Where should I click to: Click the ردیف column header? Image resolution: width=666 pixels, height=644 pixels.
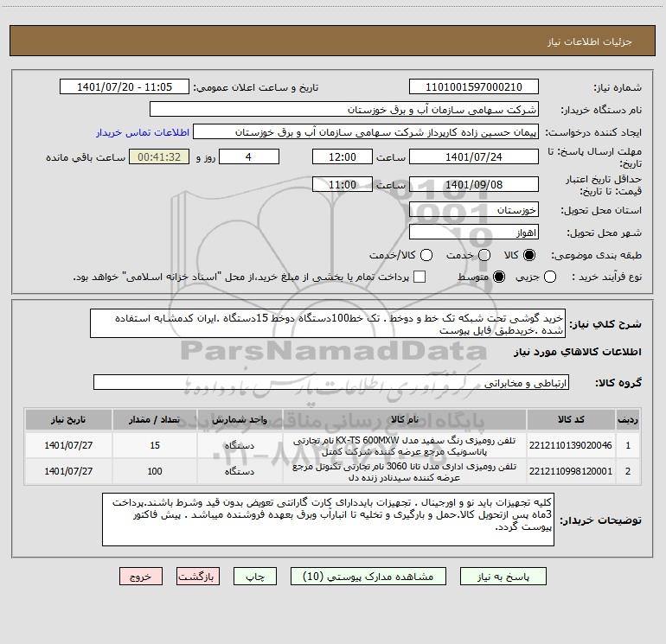click(628, 419)
